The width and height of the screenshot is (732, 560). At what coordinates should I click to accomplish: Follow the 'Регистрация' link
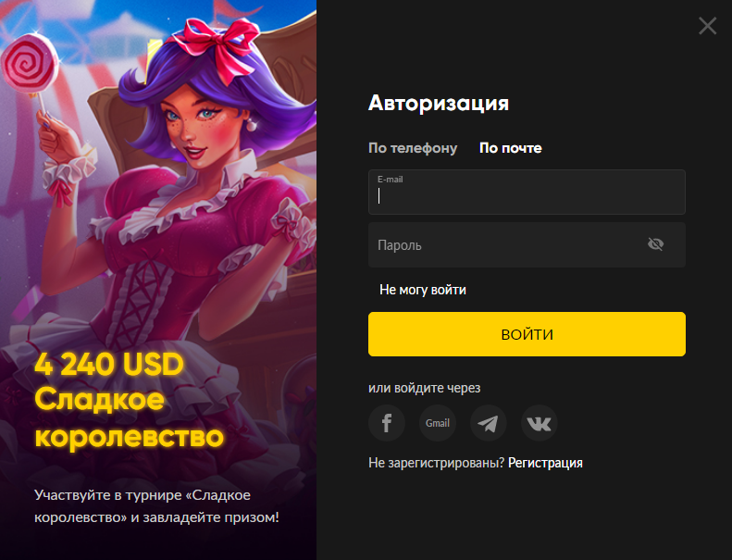pyautogui.click(x=545, y=463)
